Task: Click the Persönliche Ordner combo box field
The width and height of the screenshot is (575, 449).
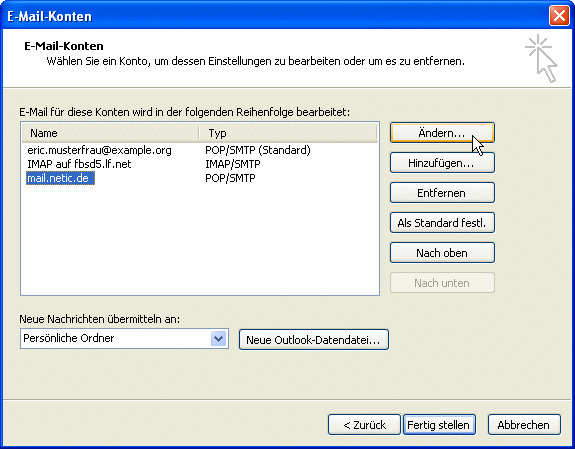Action: click(x=124, y=338)
